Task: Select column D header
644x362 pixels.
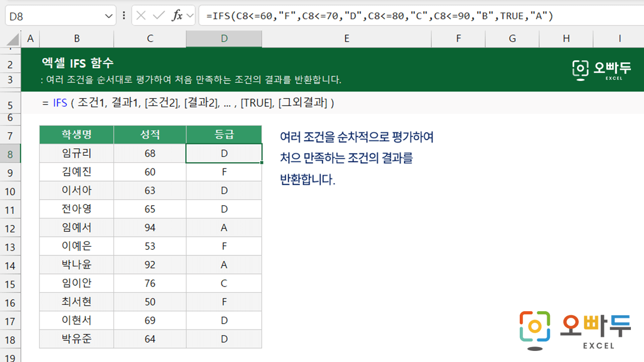Action: [224, 39]
